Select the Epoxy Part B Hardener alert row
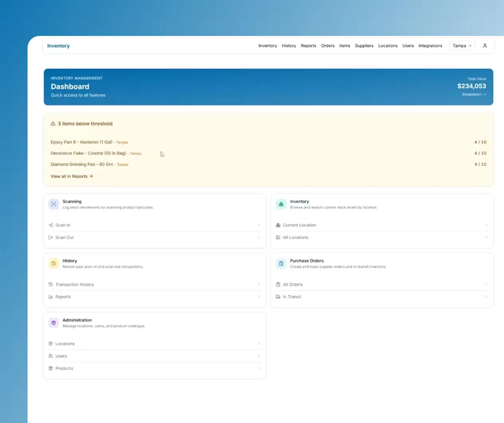Image resolution: width=504 pixels, height=423 pixels. pyautogui.click(x=268, y=142)
